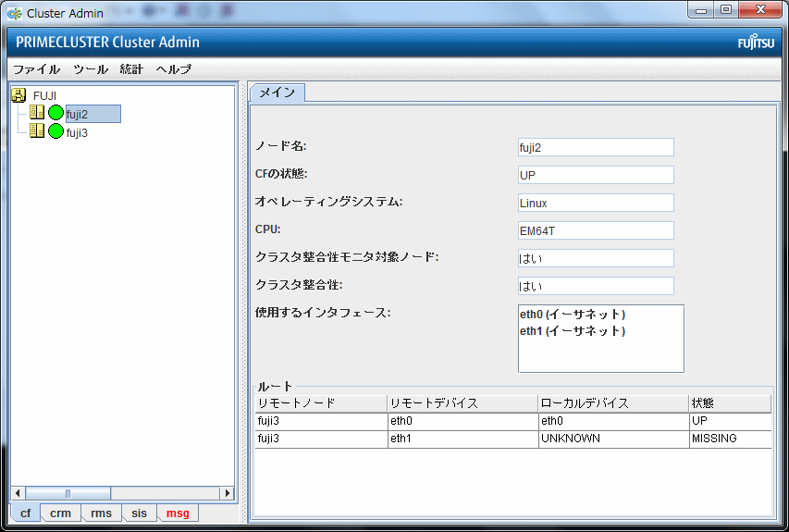Click the CPU field showing EM64T

596,230
